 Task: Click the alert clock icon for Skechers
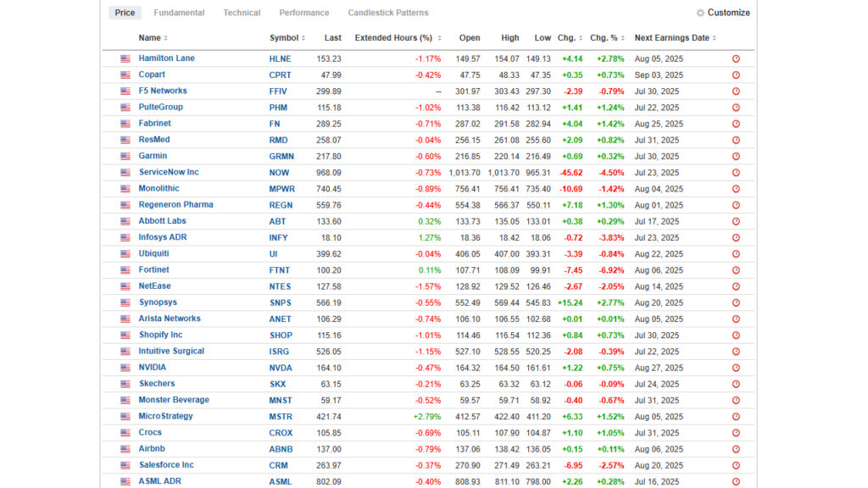tap(736, 384)
